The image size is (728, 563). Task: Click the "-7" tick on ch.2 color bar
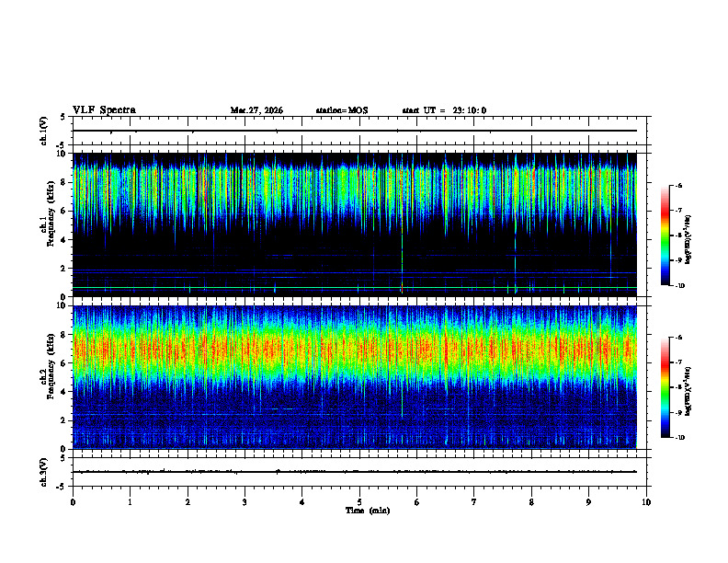tap(679, 362)
